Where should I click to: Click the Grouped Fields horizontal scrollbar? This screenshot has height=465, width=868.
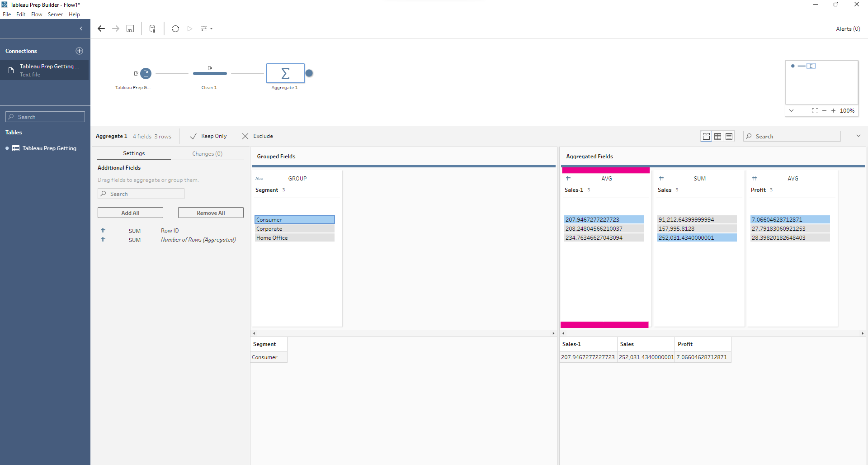403,333
